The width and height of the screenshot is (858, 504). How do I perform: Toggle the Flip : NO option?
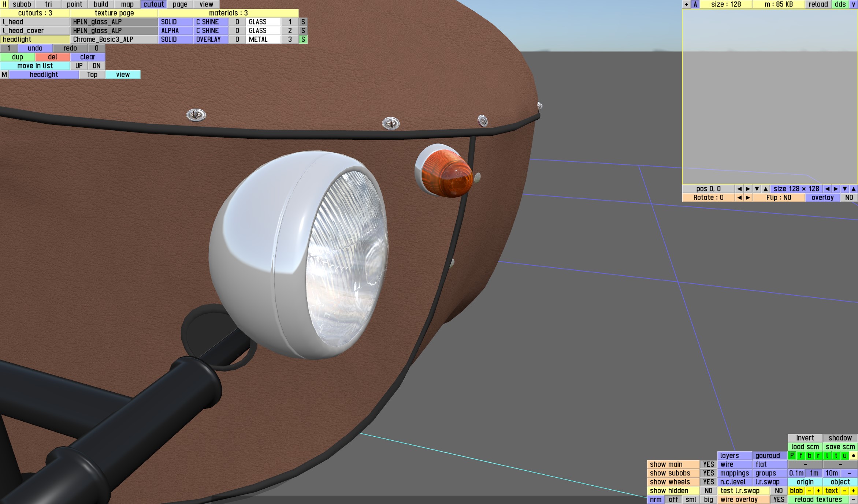(x=779, y=198)
